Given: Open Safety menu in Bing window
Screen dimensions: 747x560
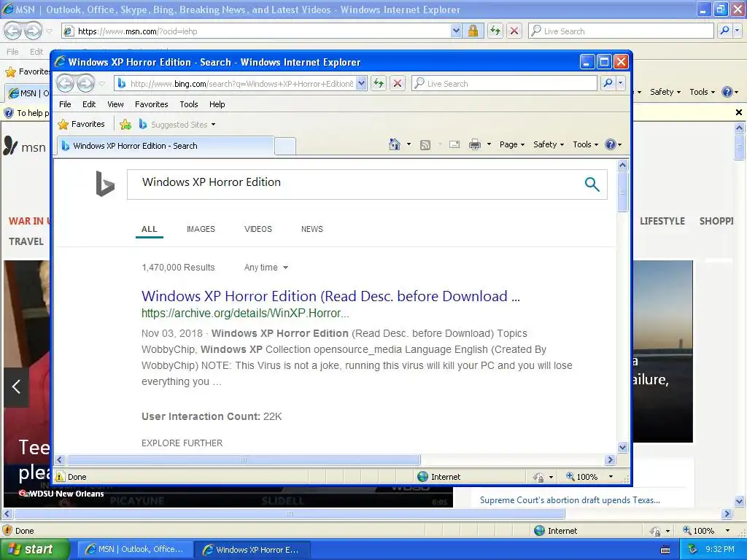Looking at the screenshot, I should [549, 144].
